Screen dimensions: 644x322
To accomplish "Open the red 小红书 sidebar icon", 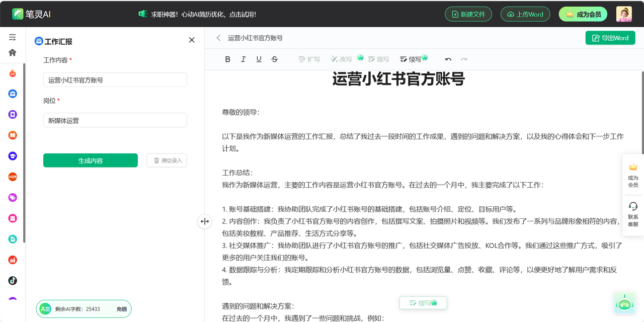I will (13, 177).
